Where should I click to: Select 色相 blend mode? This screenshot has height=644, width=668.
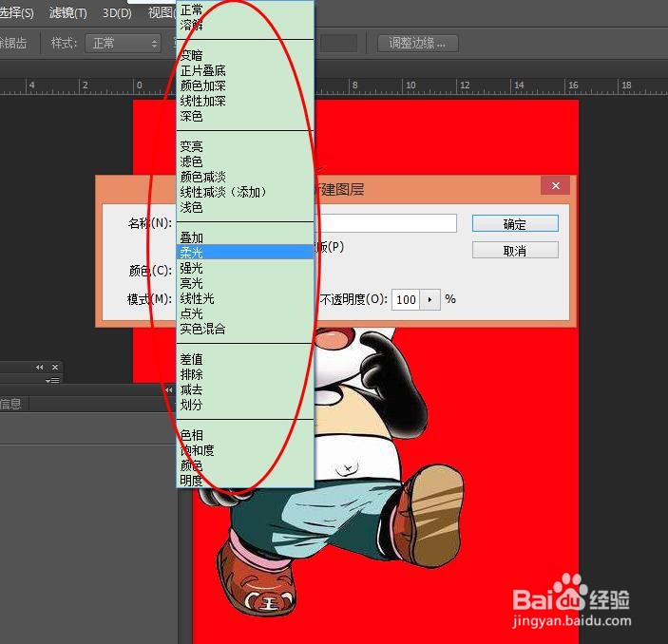coord(245,435)
